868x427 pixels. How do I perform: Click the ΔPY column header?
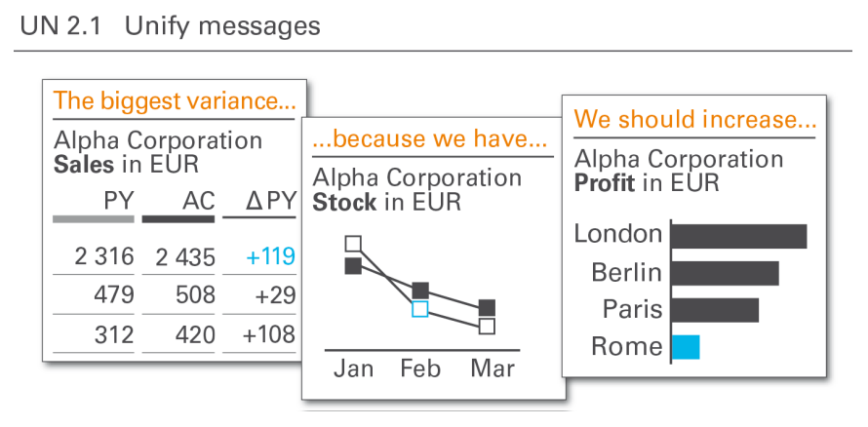271,202
